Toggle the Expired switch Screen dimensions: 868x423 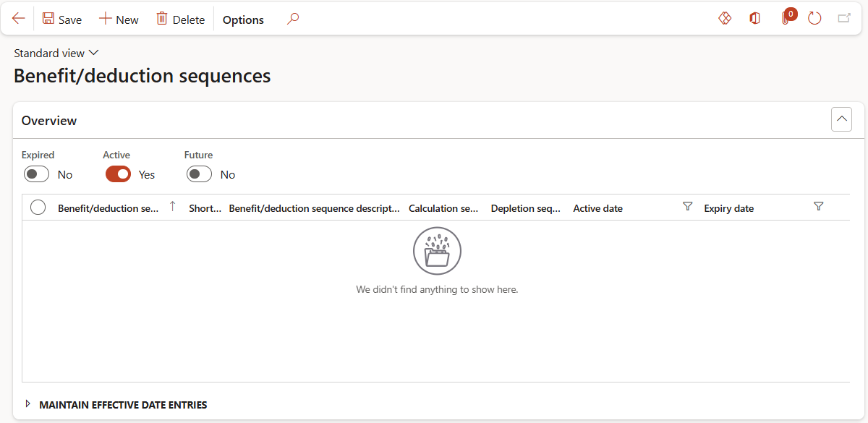point(37,174)
